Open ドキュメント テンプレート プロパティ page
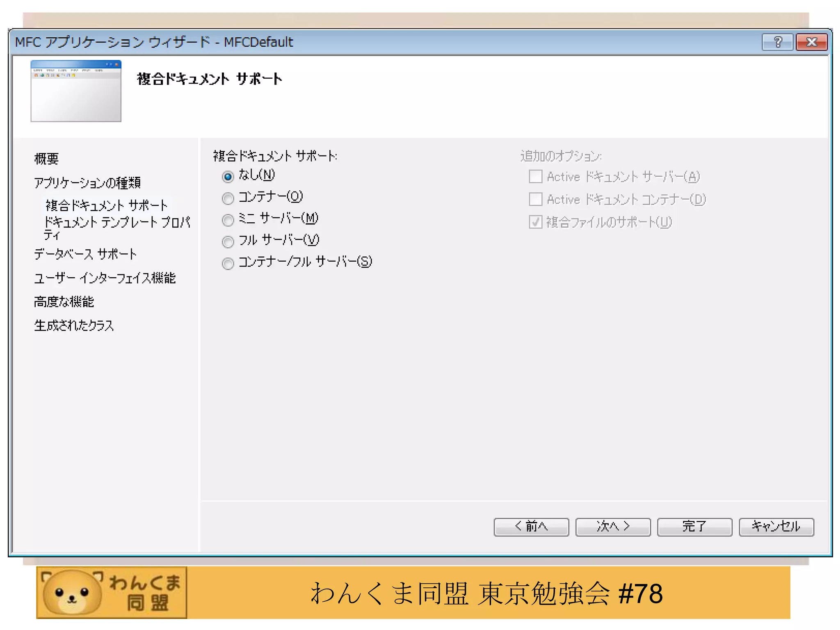840x630 pixels. [x=116, y=223]
